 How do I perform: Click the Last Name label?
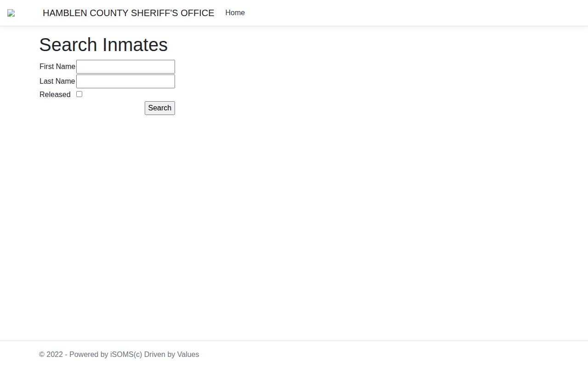pos(57,81)
